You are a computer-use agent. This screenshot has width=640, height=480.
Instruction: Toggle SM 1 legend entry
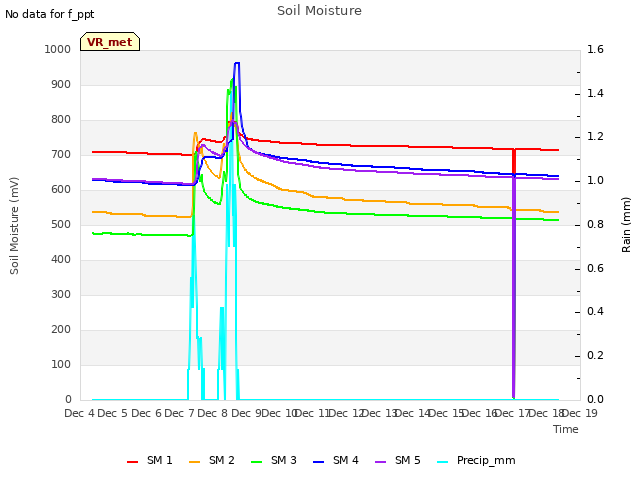[150, 460]
